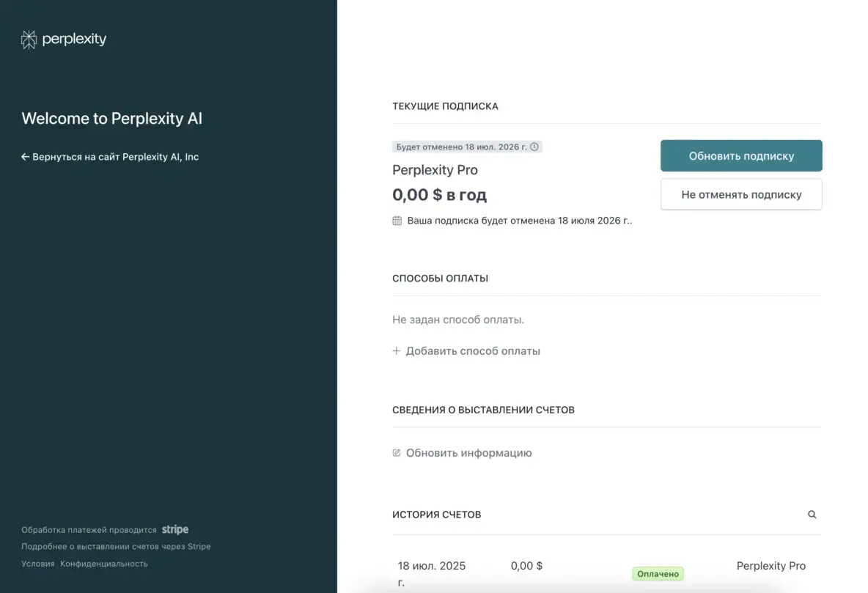Click Perplexity Pro in the invoice row
The height and width of the screenshot is (593, 868).
tap(770, 565)
